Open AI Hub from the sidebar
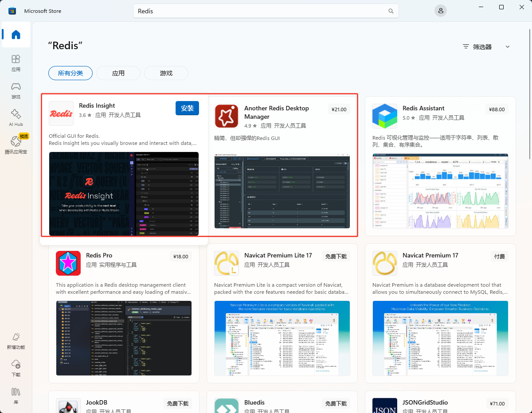 (16, 118)
